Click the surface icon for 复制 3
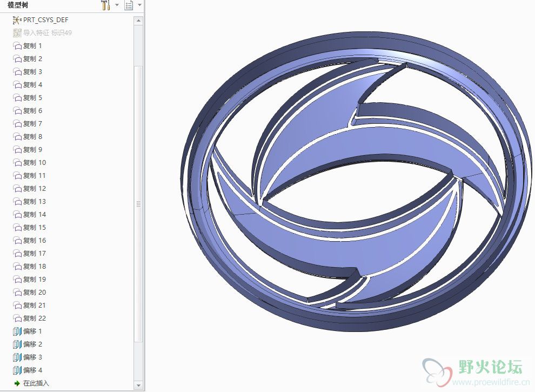 coord(17,72)
